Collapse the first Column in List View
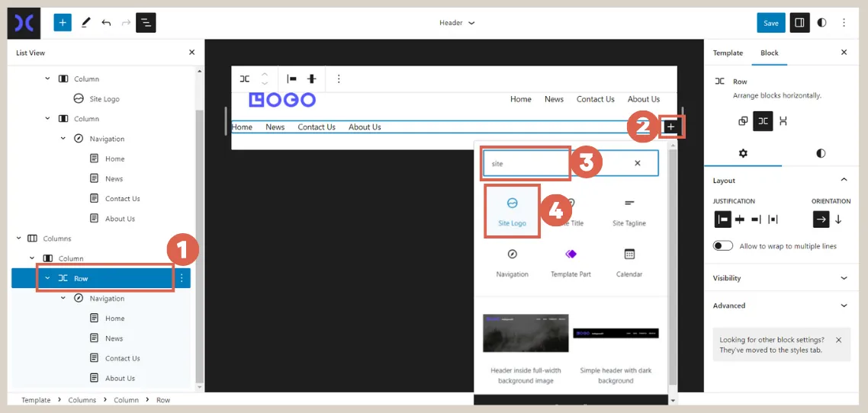Image resolution: width=868 pixels, height=413 pixels. click(47, 79)
